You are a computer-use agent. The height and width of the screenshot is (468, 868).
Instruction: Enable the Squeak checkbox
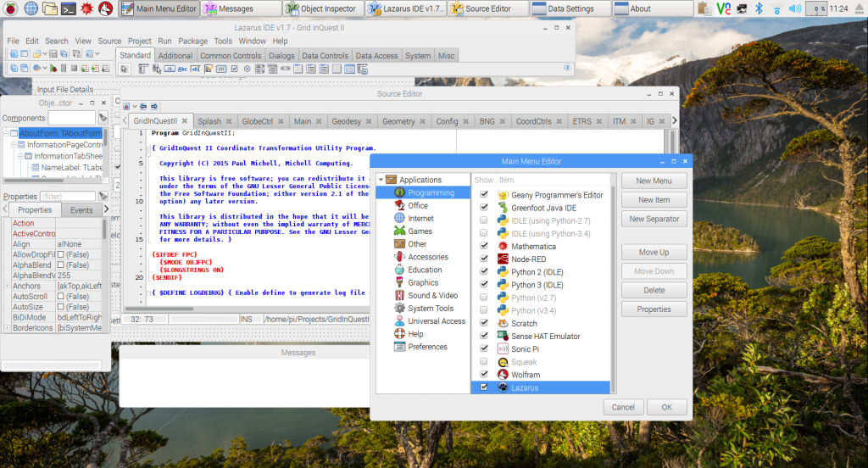(484, 361)
